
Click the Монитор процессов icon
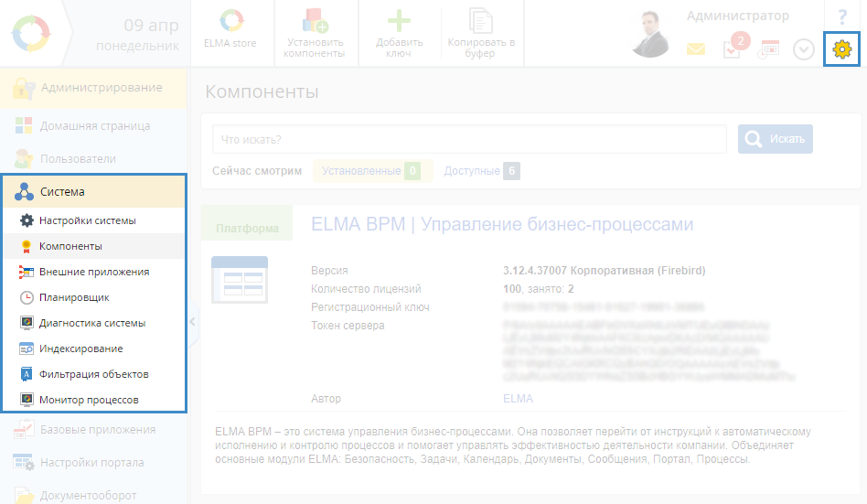(27, 400)
